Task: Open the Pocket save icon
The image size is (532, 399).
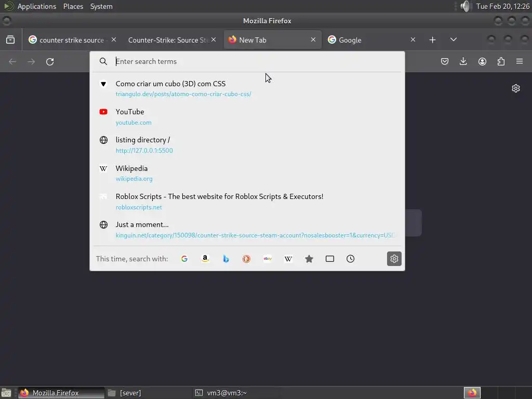Action: click(445, 61)
